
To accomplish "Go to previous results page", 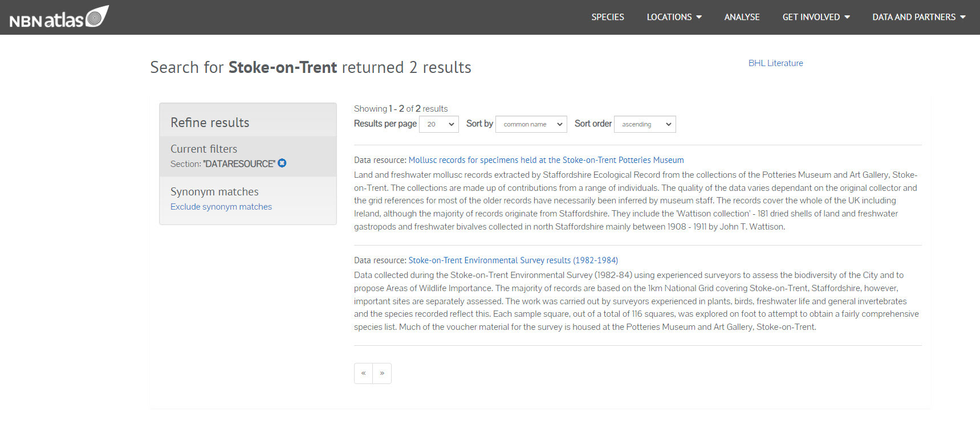I will [x=363, y=373].
